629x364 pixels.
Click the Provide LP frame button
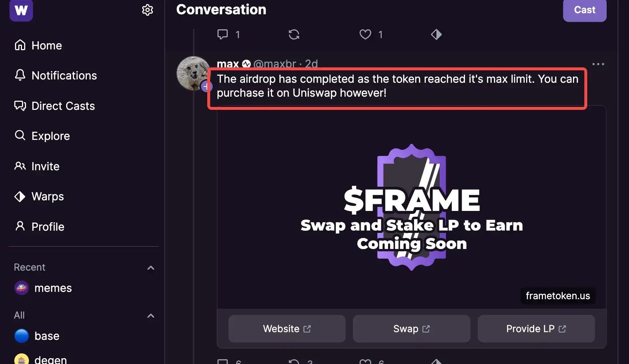(536, 329)
